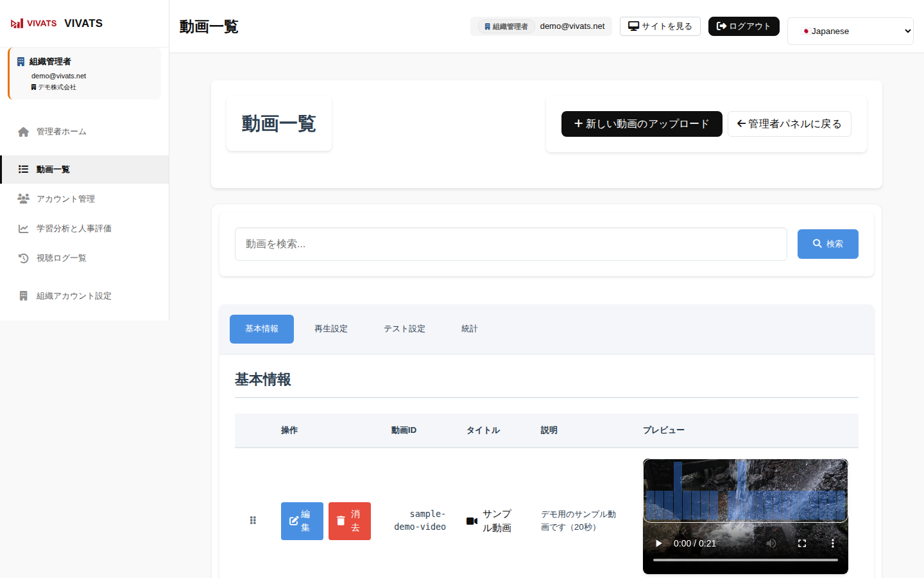Click demo@vivats.net in the top bar

tap(572, 26)
